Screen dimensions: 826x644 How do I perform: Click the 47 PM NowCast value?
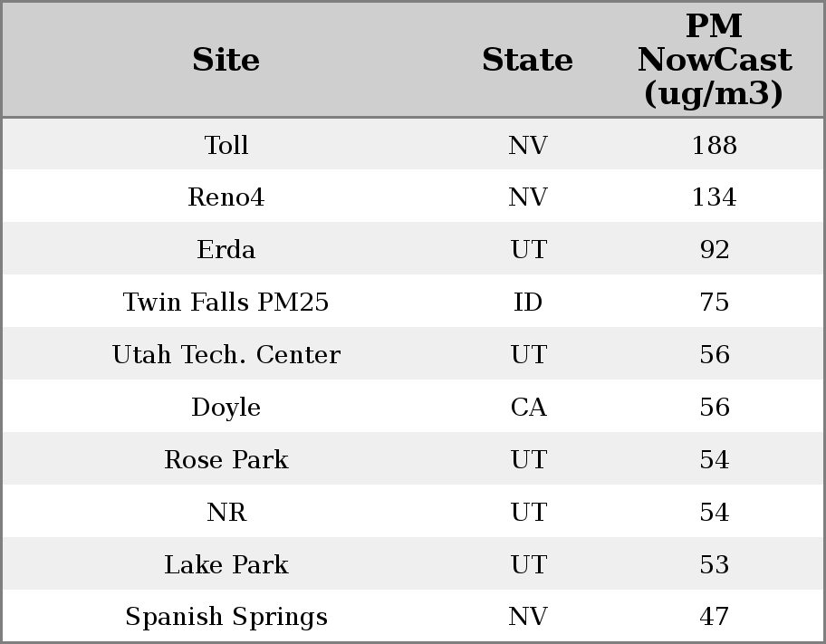[714, 617]
